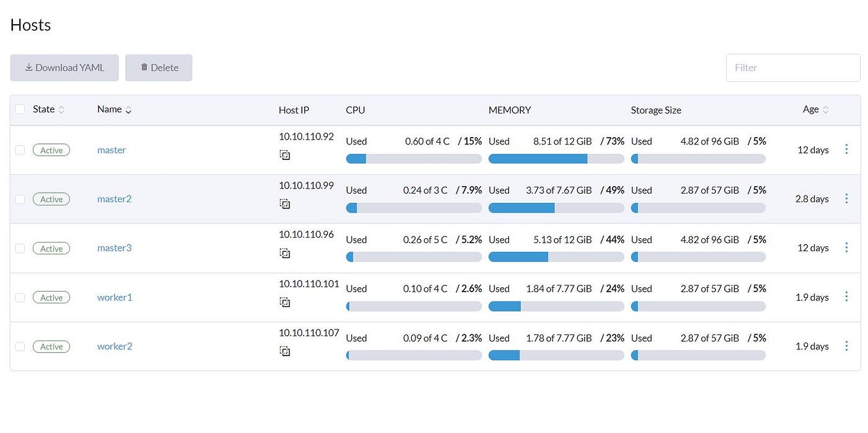Click the copy icon beside 10.10.110.96
Viewport: 868px width, 433px height.
point(285,253)
